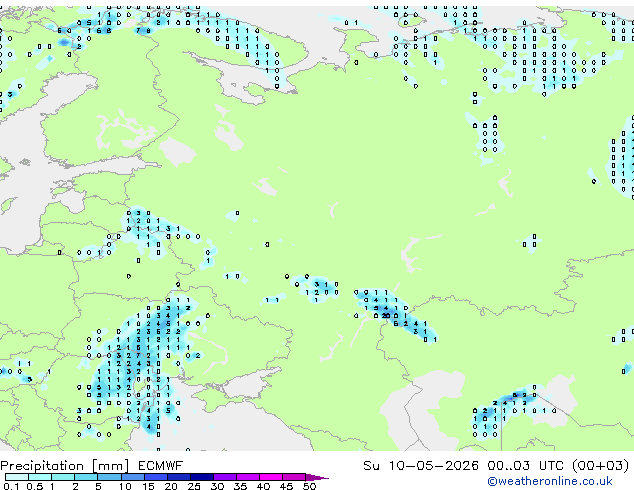Click the 45–50 mm magenta swatch
This screenshot has height=490, width=634.
pyautogui.click(x=294, y=477)
